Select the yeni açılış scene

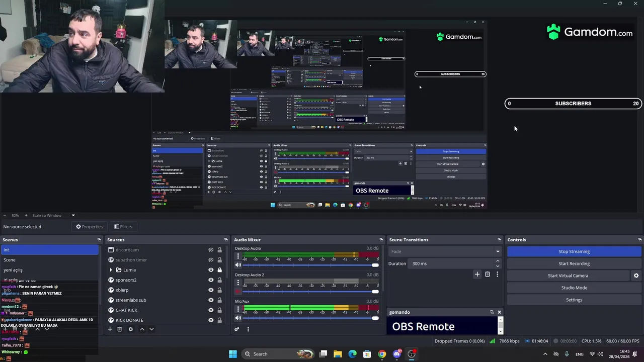(49, 270)
